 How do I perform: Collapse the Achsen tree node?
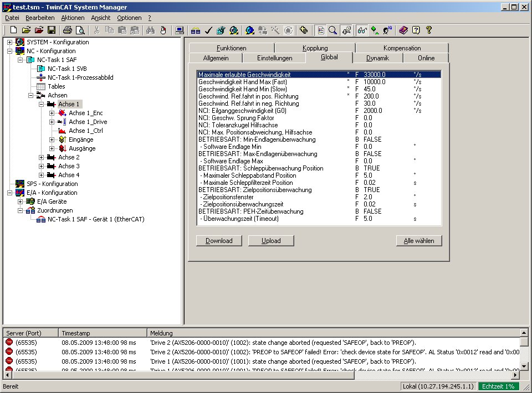[30, 95]
